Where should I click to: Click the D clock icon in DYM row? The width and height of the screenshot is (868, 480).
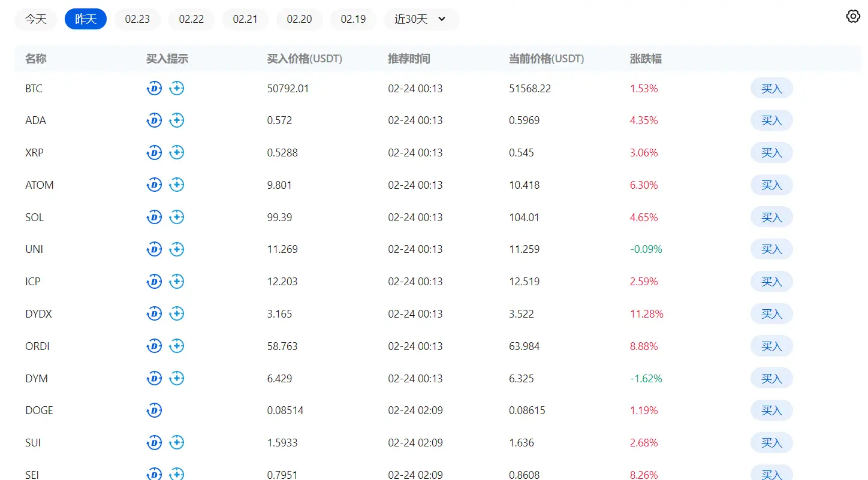click(155, 378)
